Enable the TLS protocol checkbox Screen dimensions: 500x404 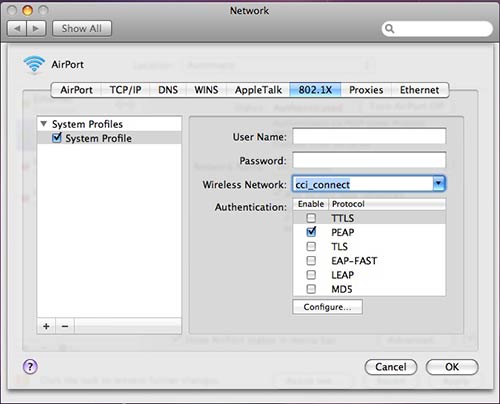click(x=311, y=246)
